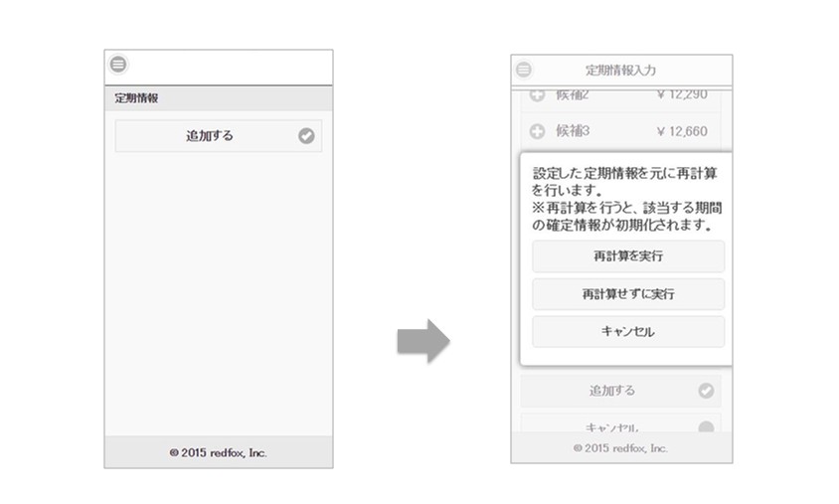The height and width of the screenshot is (504, 839).
Task: Select 候補3 row label
Action: tap(573, 131)
